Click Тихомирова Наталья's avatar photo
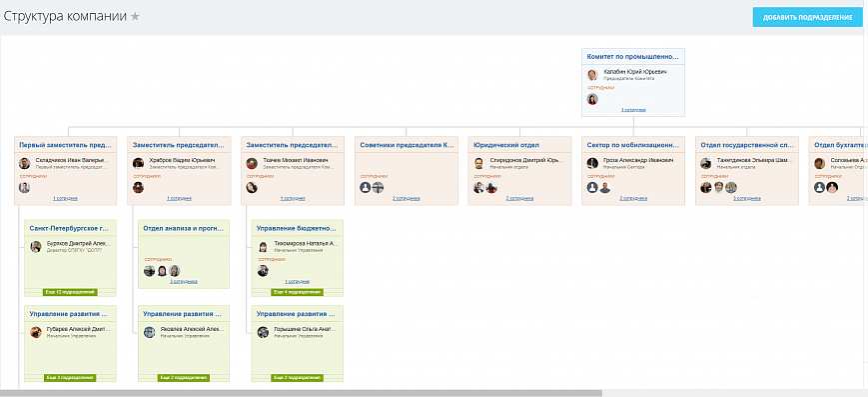The image size is (868, 397). (x=263, y=247)
